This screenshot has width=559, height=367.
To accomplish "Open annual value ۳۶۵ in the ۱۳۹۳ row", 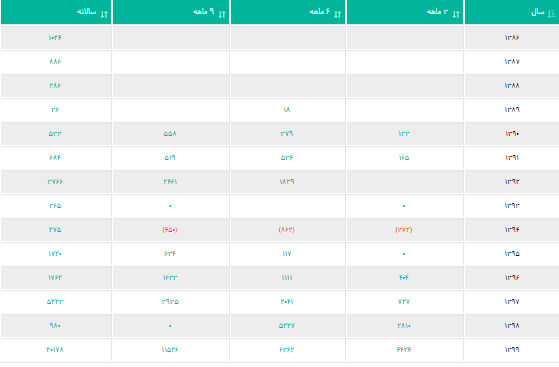I will (x=55, y=205).
